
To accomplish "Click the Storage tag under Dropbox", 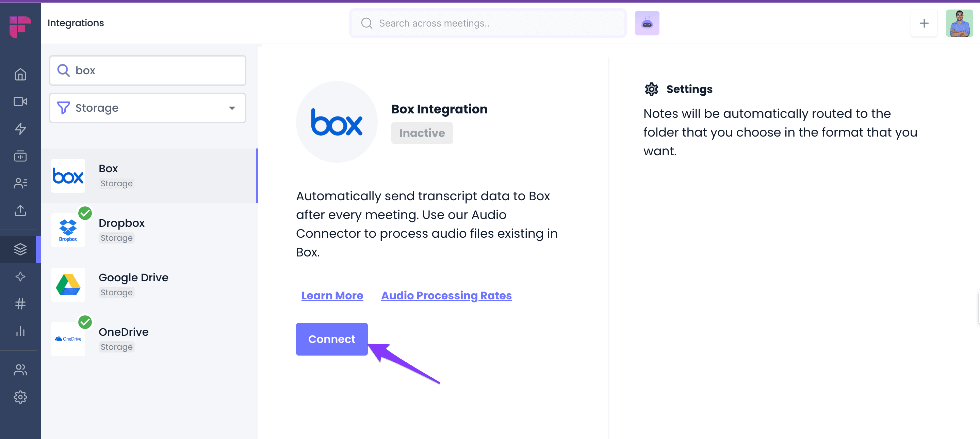I will [x=116, y=238].
